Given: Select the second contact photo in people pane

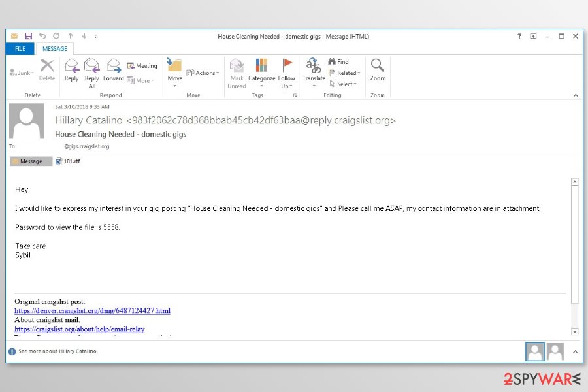Looking at the screenshot, I should (x=555, y=351).
